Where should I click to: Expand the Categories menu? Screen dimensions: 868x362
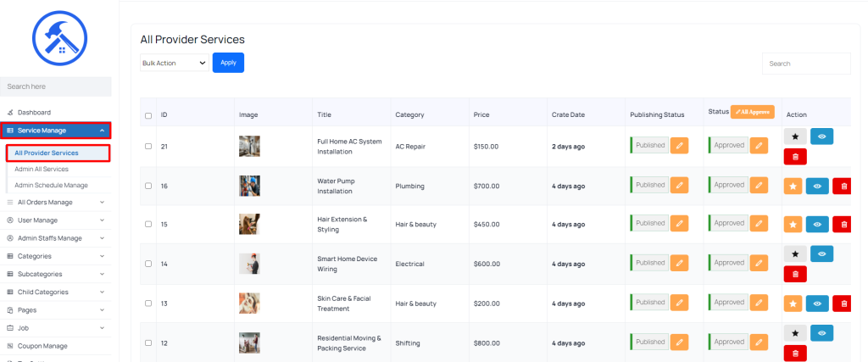(x=55, y=256)
